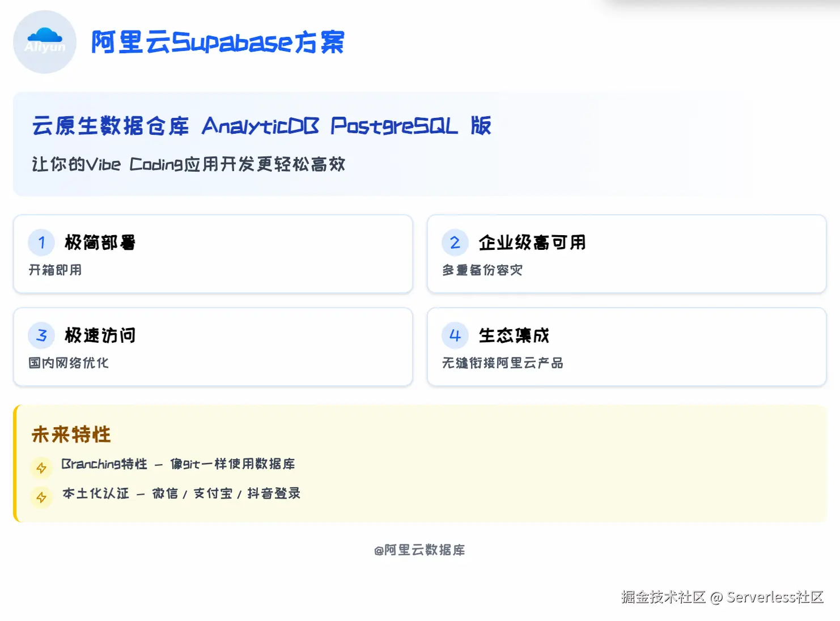Click the lightning icon beside Branching特性
This screenshot has width=840, height=621.
pyautogui.click(x=41, y=468)
